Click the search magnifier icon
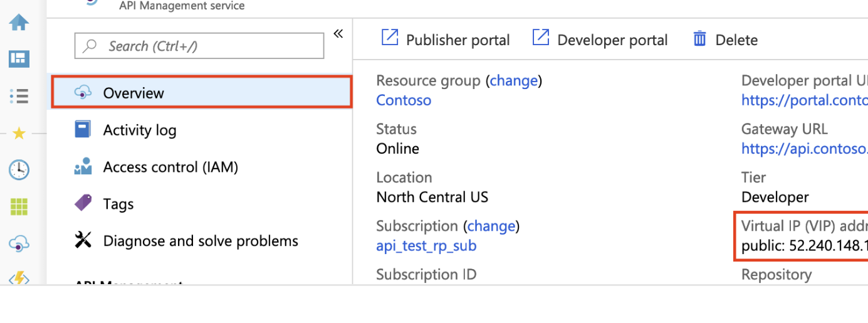 coord(90,46)
